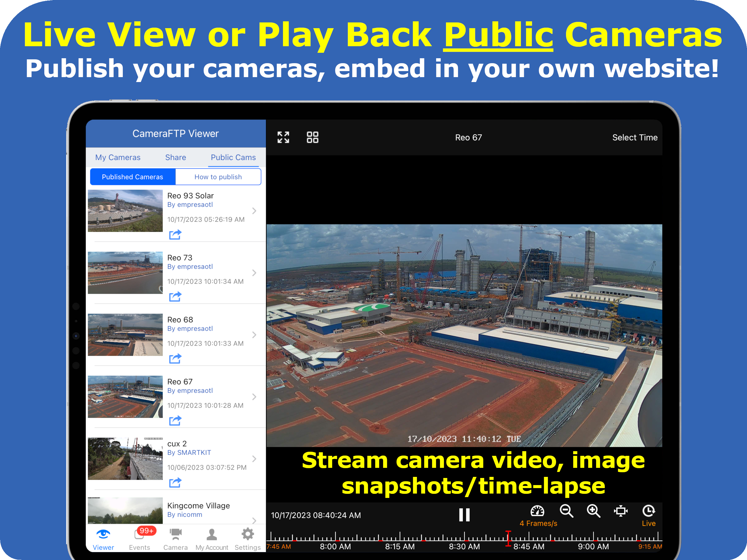Click the fit-to-screen crosshair icon
The height and width of the screenshot is (560, 747).
click(621, 511)
